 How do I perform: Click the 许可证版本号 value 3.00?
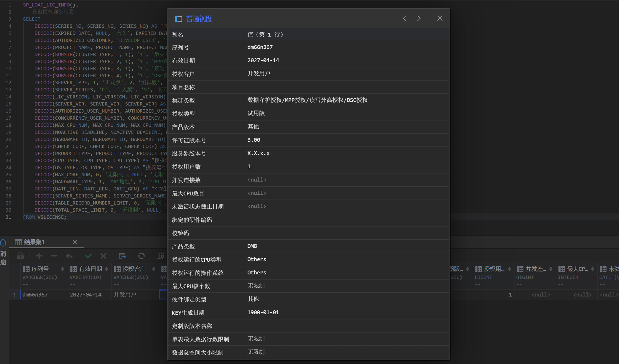[x=254, y=140]
